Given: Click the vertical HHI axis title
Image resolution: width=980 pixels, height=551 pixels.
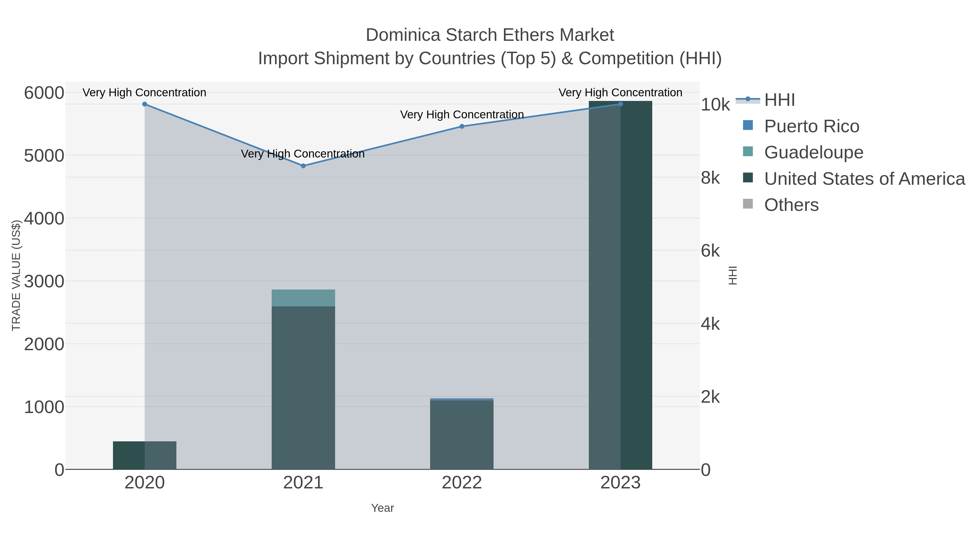Looking at the screenshot, I should click(733, 275).
